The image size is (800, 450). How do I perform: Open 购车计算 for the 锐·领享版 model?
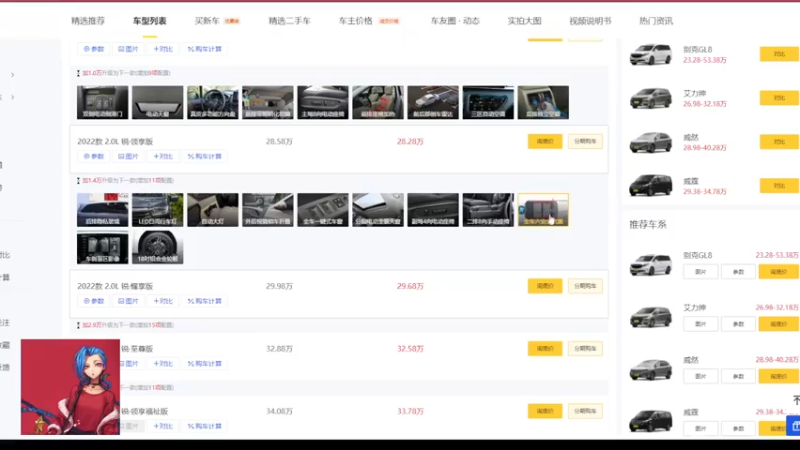tap(205, 156)
